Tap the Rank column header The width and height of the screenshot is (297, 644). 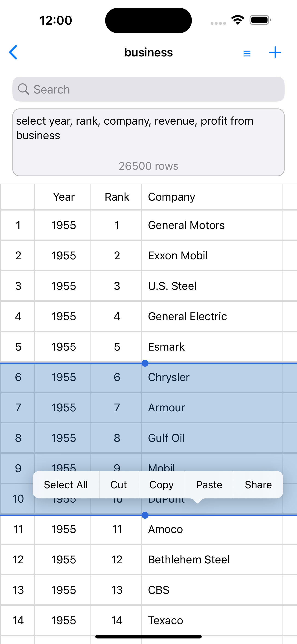tap(117, 197)
